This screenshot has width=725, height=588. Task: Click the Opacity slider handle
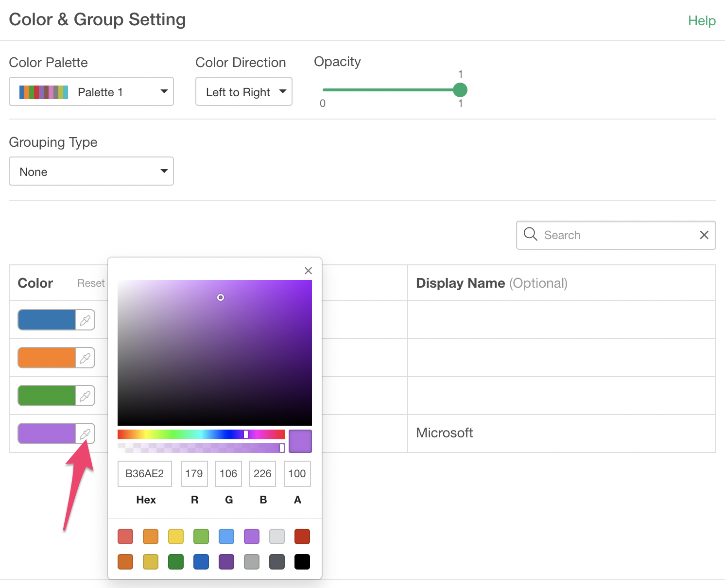[x=460, y=90]
